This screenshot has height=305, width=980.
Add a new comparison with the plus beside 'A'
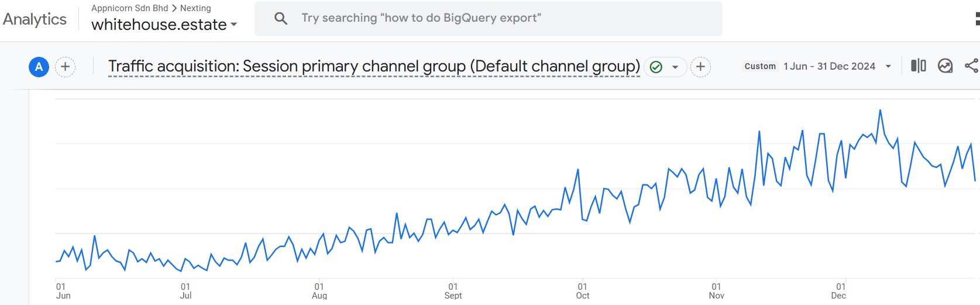pos(66,67)
